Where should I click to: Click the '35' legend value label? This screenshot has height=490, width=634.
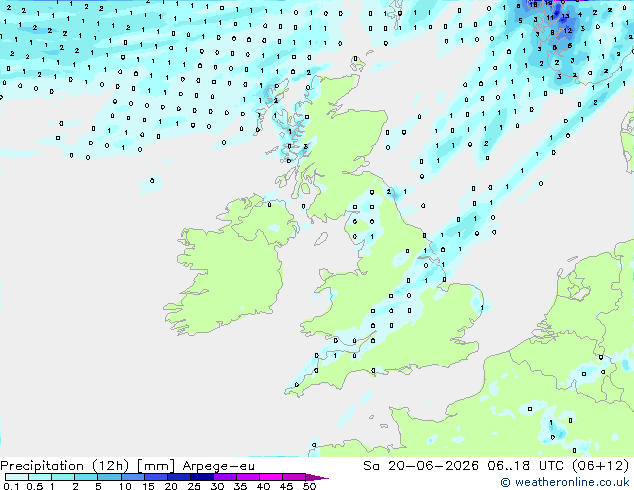pos(240,486)
